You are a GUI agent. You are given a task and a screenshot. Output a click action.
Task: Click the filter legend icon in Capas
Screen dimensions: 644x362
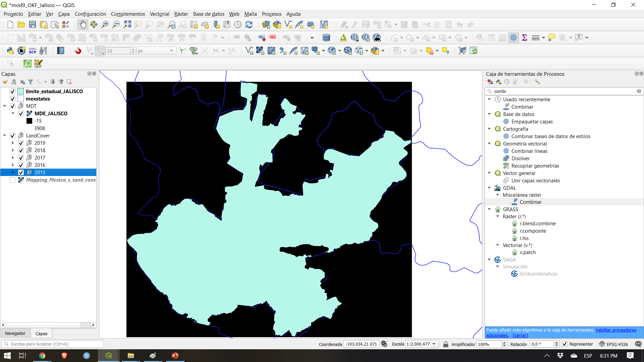31,82
